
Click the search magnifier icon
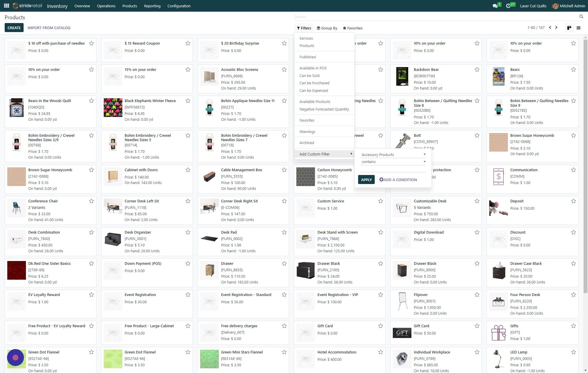581,17
